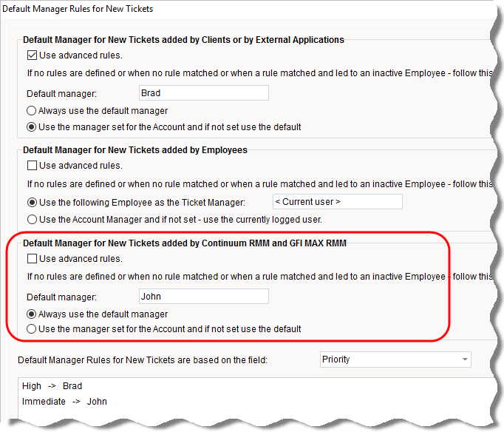Click the Clients or External Applications section header
This screenshot has width=504, height=432.
[183, 40]
